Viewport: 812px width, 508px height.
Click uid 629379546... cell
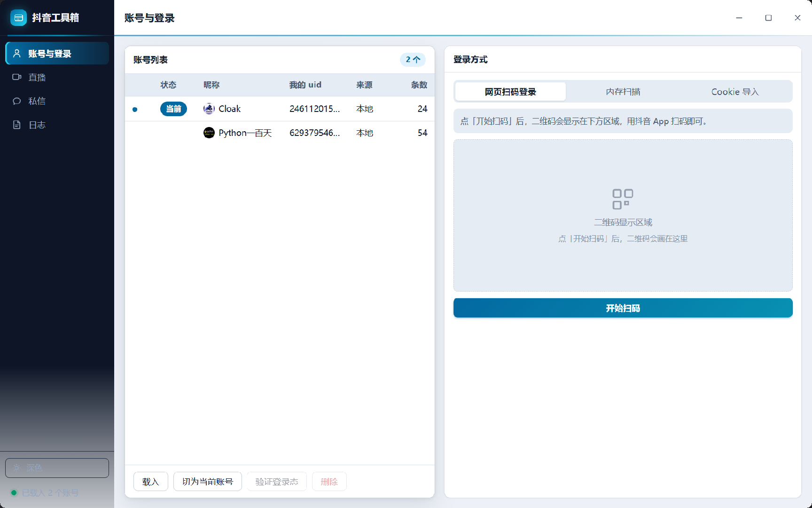pos(314,133)
